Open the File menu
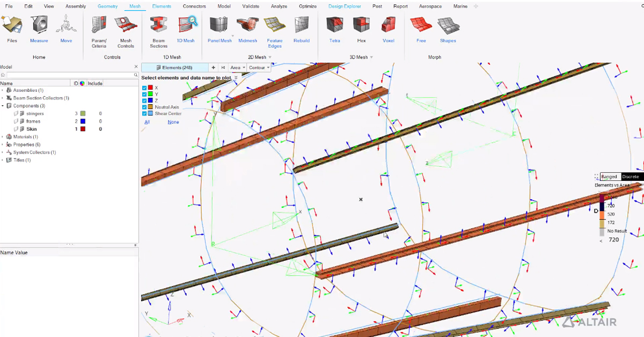 pos(9,6)
